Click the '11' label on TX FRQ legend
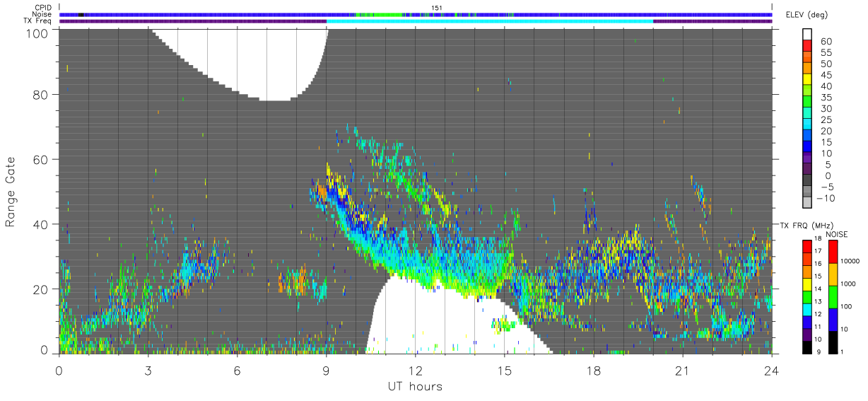Screen dimensions: 868x401 click(x=819, y=327)
